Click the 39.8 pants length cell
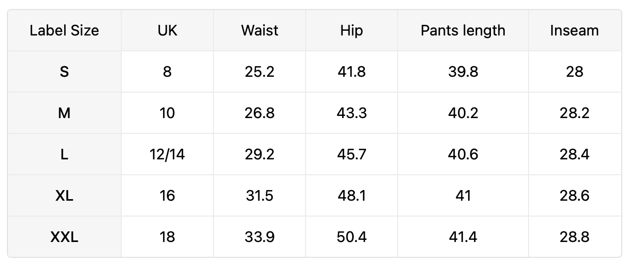644x269 pixels. pyautogui.click(x=463, y=71)
